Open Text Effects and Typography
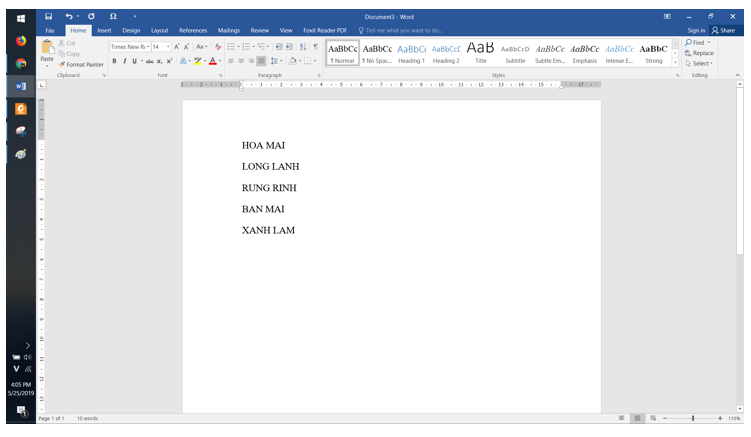 183,61
